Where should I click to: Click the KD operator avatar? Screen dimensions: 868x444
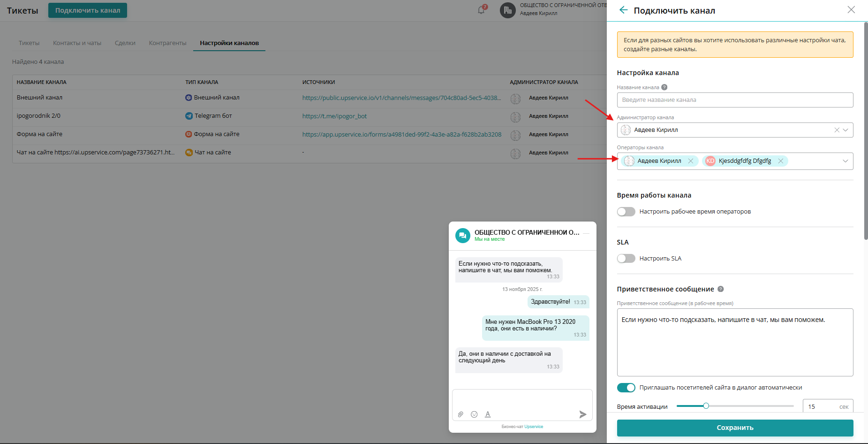pyautogui.click(x=710, y=161)
